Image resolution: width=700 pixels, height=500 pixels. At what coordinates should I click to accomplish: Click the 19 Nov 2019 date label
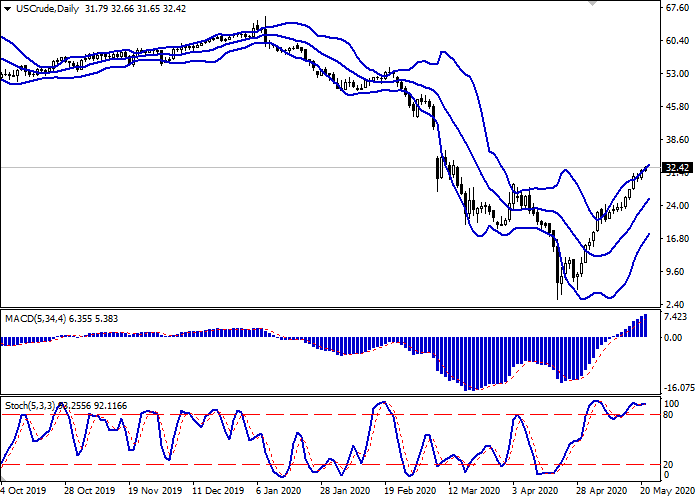point(151,492)
